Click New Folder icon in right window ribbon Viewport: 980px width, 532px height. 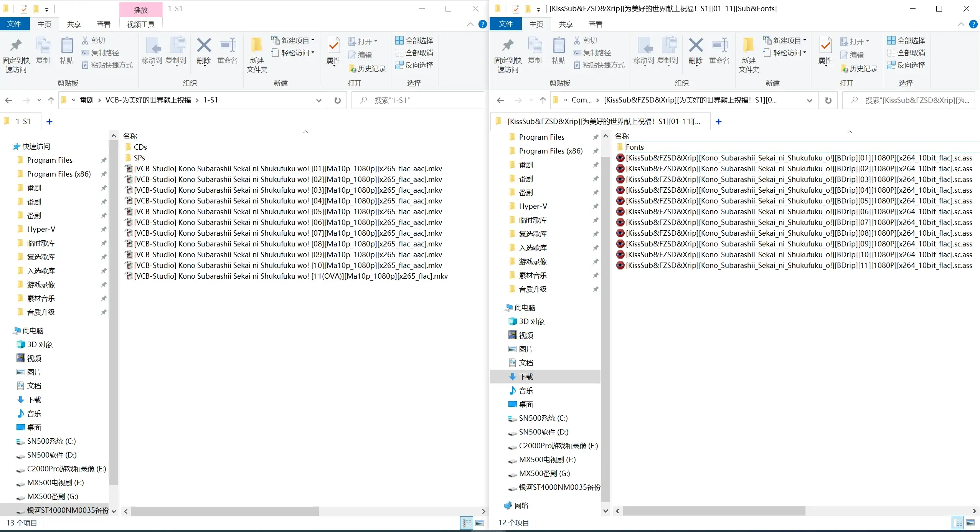(x=748, y=45)
